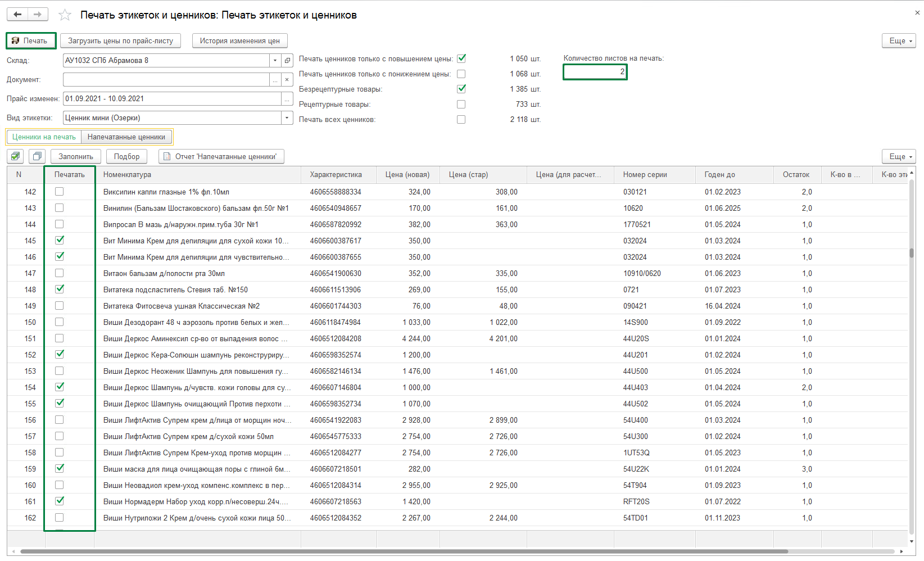Add page to favorites with star icon
Screen dimensions: 924x561
tap(65, 15)
